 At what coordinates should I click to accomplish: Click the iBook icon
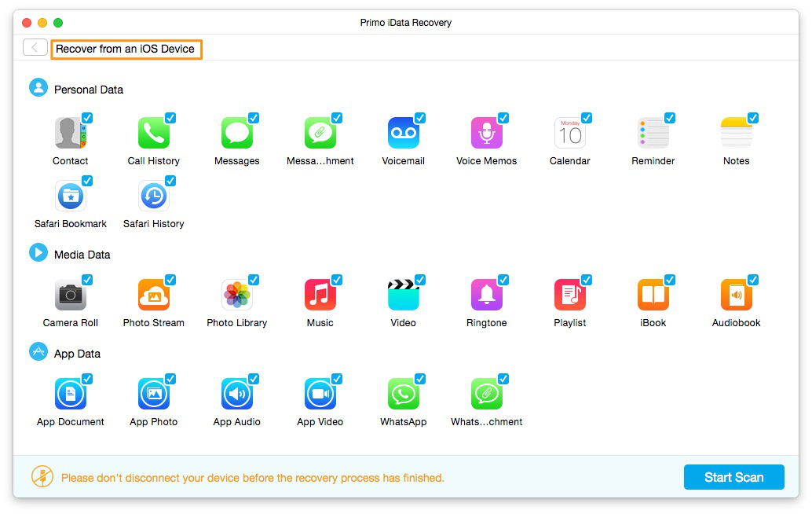click(653, 295)
